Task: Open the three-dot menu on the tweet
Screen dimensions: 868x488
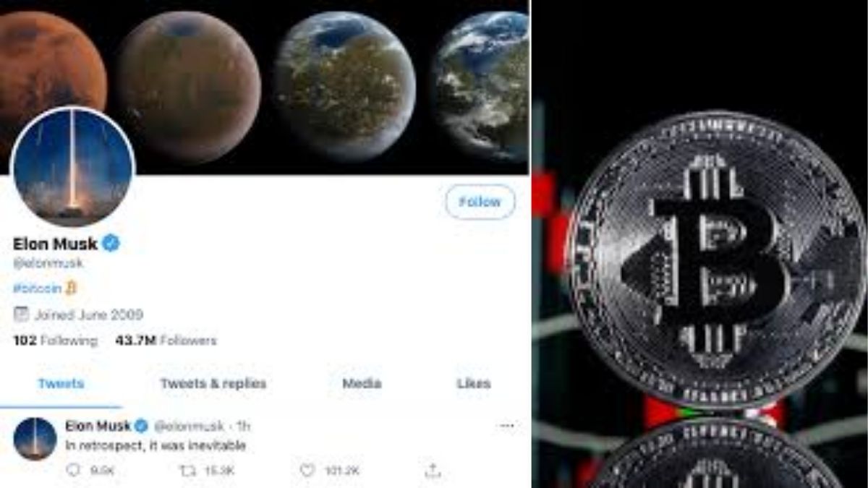Action: pos(507,426)
